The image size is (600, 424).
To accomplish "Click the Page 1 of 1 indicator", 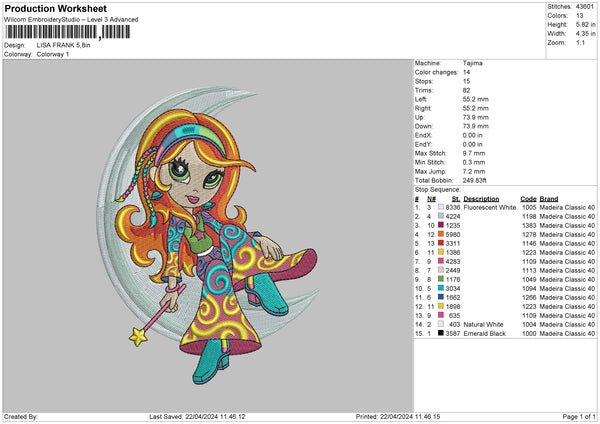I will tap(579, 417).
